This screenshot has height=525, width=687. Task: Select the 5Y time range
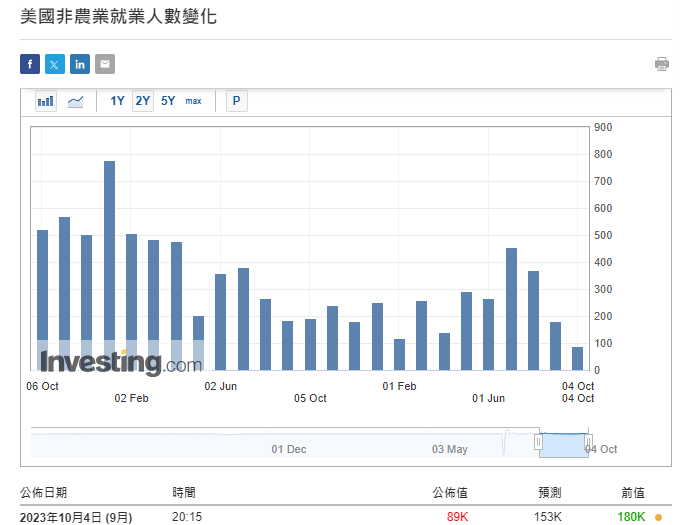168,101
